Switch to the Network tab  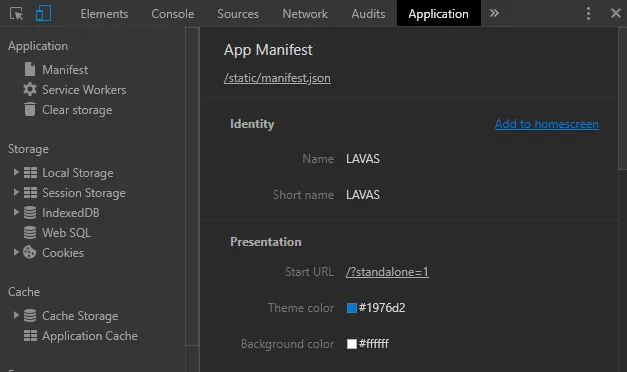point(305,14)
